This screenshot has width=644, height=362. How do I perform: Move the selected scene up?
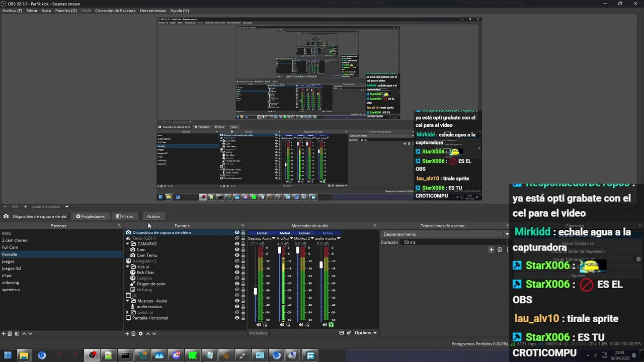[x=23, y=333]
